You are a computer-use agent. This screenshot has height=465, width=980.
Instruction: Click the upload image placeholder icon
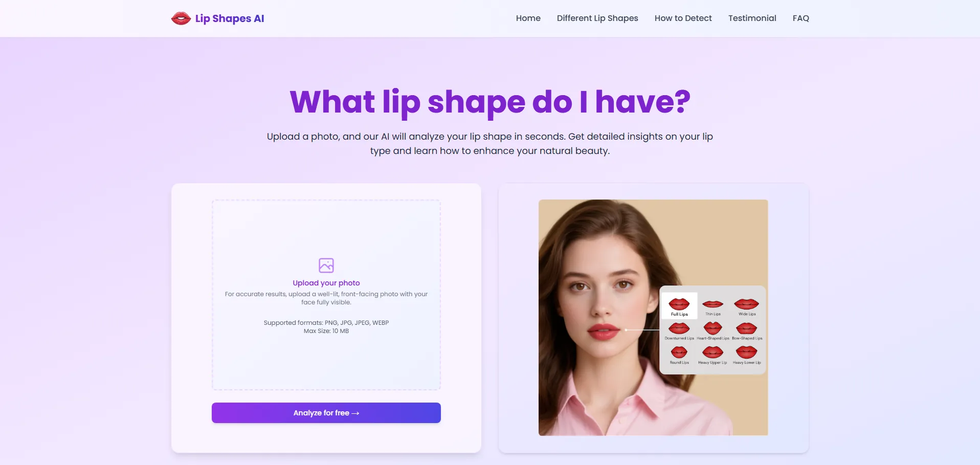coord(326,265)
